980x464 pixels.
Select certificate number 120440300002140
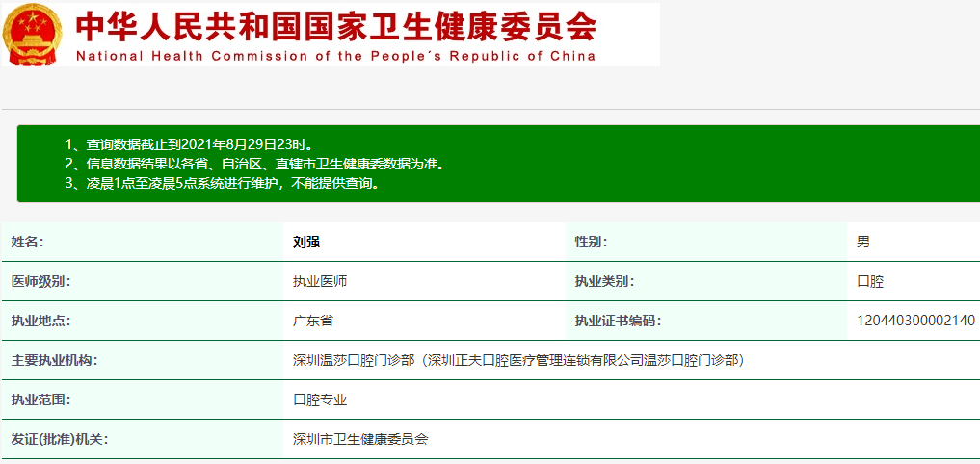click(915, 322)
